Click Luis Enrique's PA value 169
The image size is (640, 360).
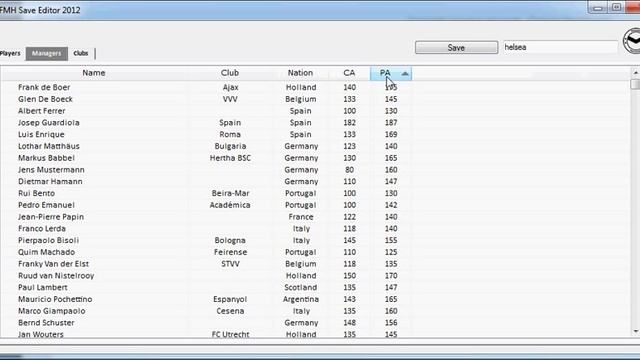pos(391,134)
